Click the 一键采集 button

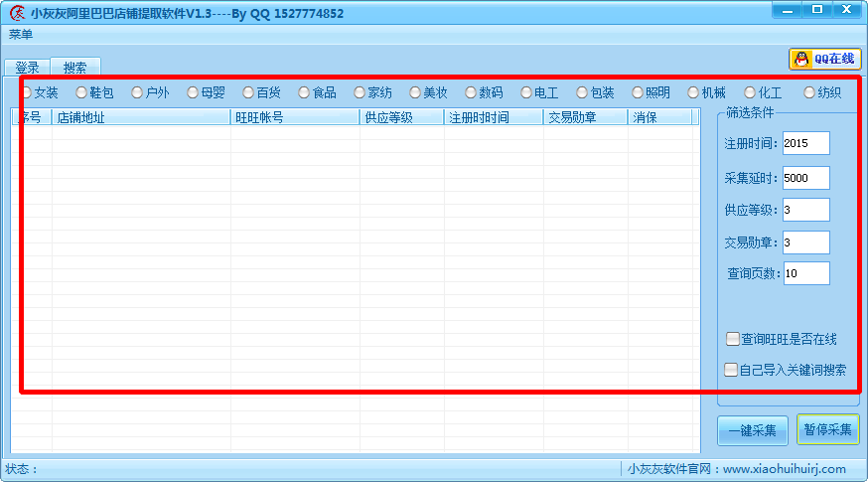tap(753, 430)
